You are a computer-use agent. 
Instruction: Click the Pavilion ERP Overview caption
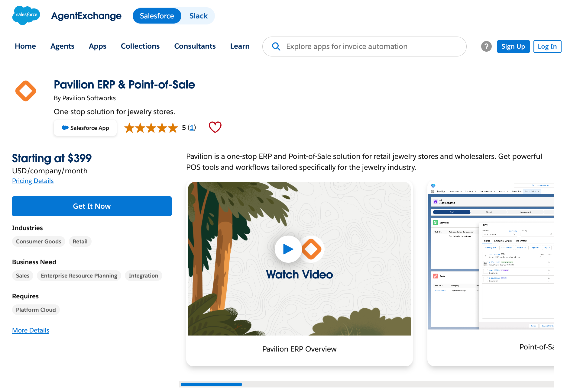click(299, 349)
